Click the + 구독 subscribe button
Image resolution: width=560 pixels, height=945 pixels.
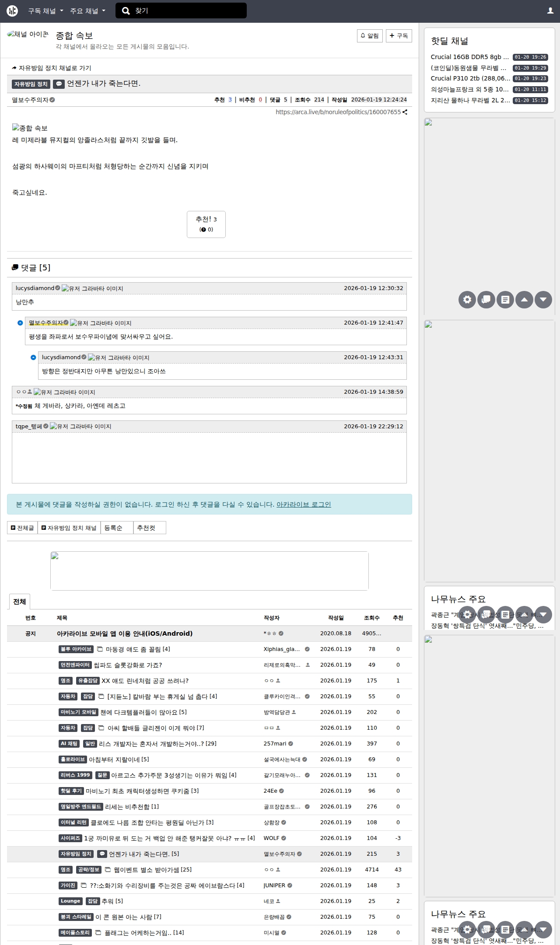click(399, 36)
